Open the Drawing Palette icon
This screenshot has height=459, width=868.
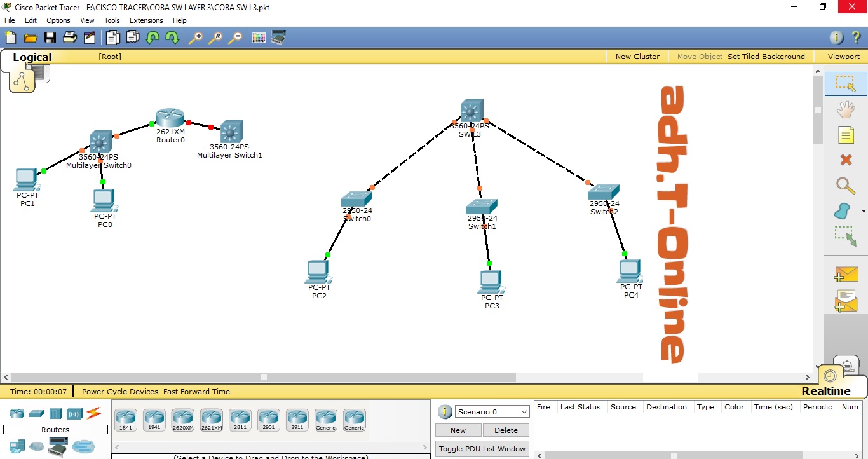259,38
